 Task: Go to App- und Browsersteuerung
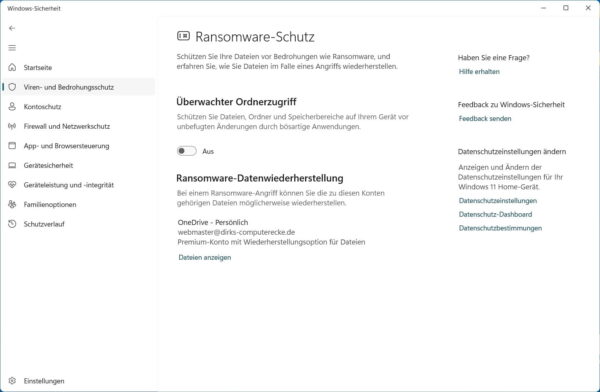79,145
